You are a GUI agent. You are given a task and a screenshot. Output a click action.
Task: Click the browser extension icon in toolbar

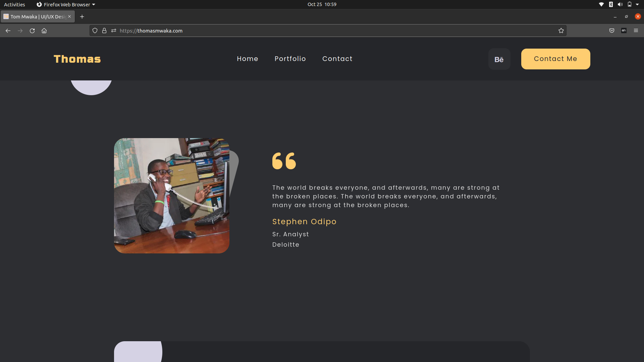pyautogui.click(x=624, y=31)
